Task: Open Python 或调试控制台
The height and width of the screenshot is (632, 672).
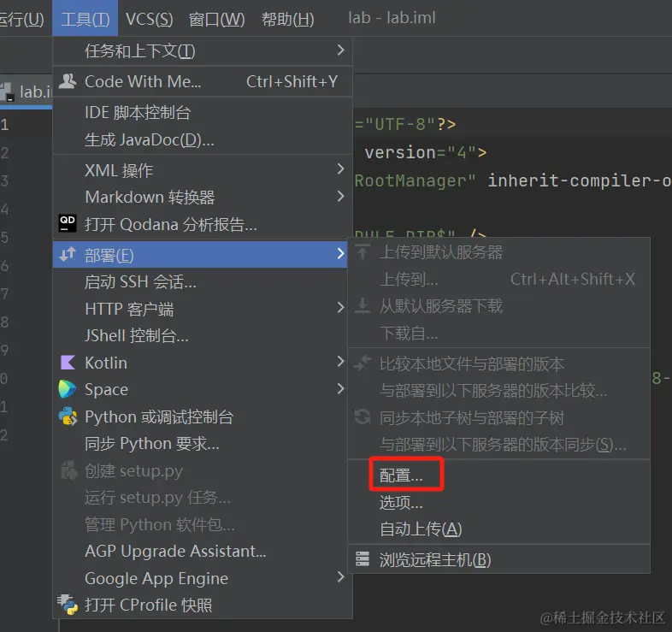Action: coord(203,416)
